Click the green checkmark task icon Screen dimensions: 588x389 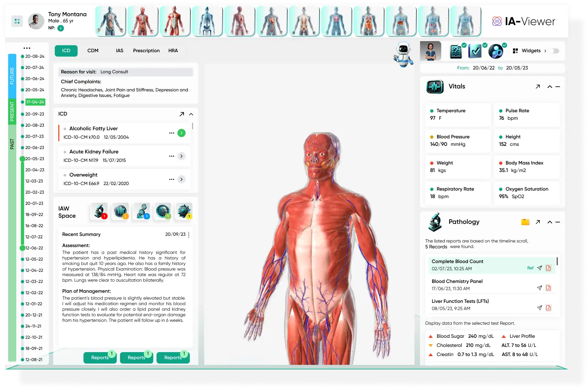(475, 51)
